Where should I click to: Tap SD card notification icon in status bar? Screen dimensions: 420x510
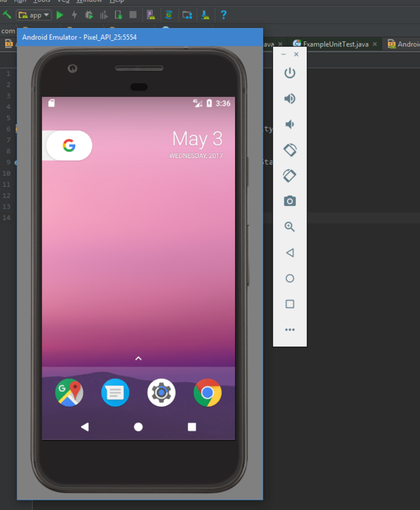click(52, 103)
